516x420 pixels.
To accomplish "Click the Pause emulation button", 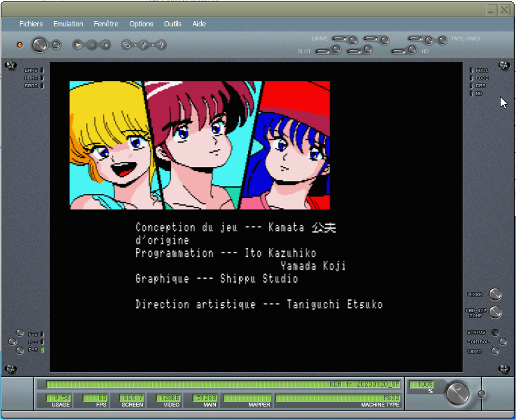I will pyautogui.click(x=92, y=45).
